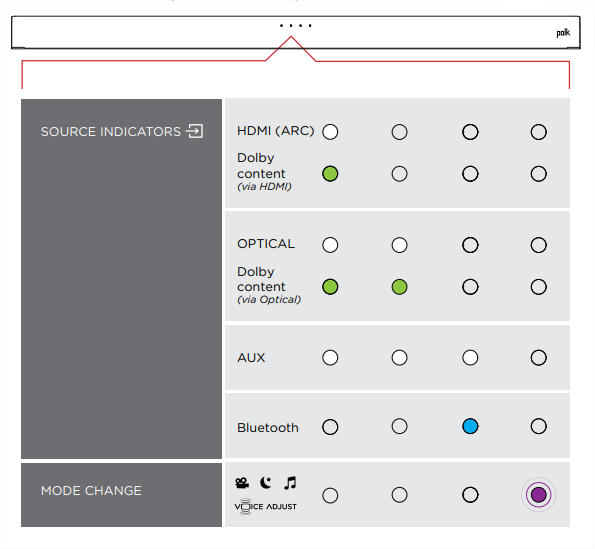Viewport: 595px width, 549px height.
Task: Click the OPTICAL label
Action: pyautogui.click(x=266, y=244)
